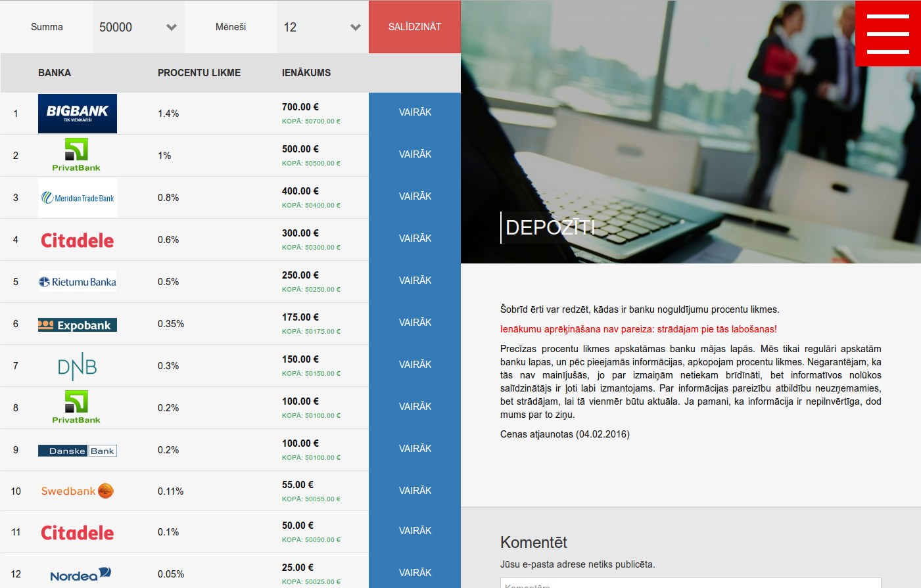Click VAIRĀK for the BIGBANK row

click(415, 113)
